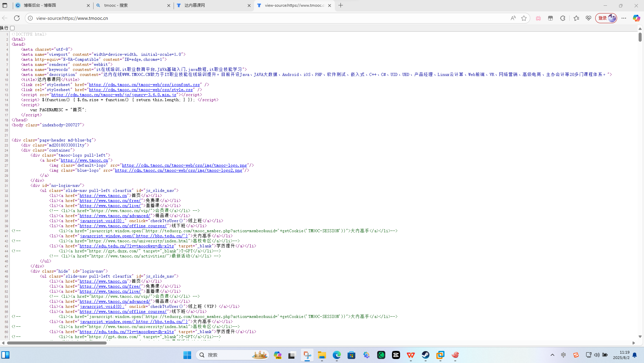Click the 登录 profile sign-in button

pos(606,18)
